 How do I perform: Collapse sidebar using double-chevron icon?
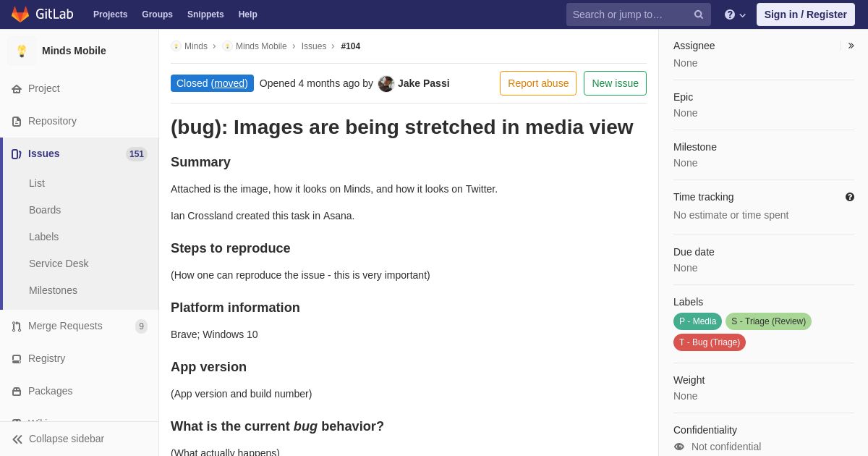pos(17,439)
